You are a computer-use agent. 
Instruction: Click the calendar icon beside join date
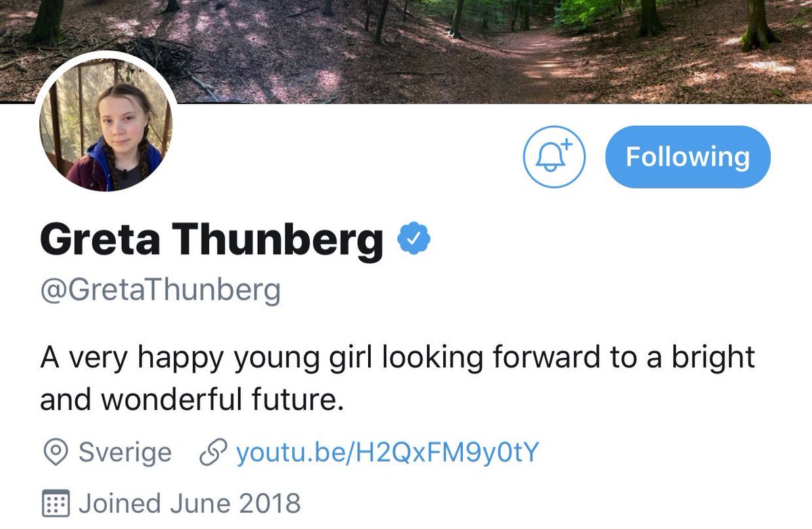(55, 504)
